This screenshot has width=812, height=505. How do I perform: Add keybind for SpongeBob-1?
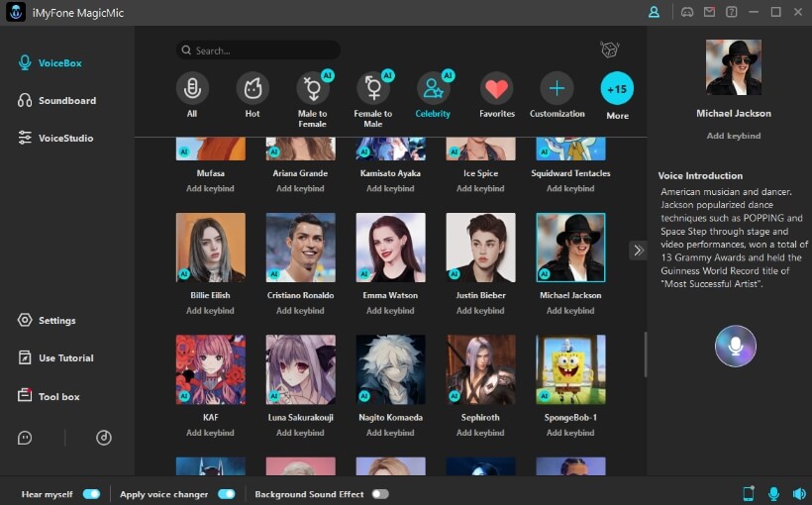[x=570, y=433]
